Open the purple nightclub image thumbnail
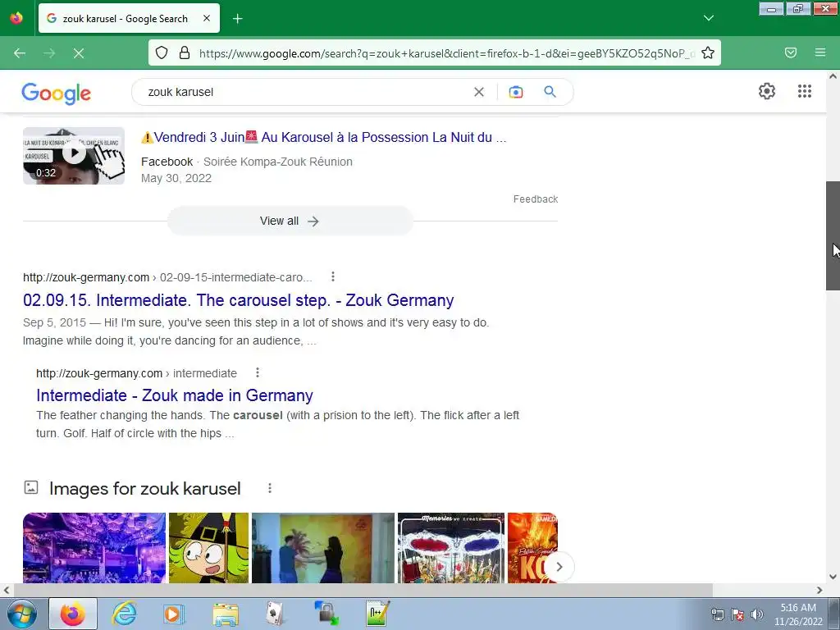 coord(94,547)
